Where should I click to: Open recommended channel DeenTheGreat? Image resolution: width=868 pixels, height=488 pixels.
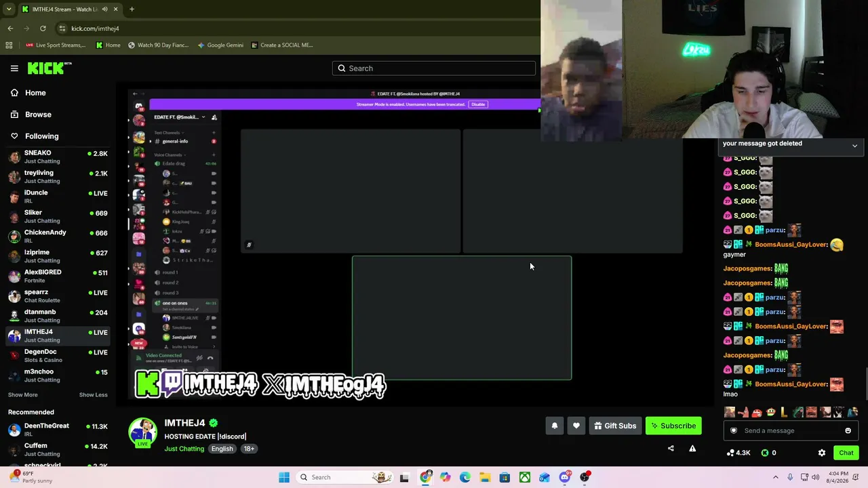click(x=58, y=430)
